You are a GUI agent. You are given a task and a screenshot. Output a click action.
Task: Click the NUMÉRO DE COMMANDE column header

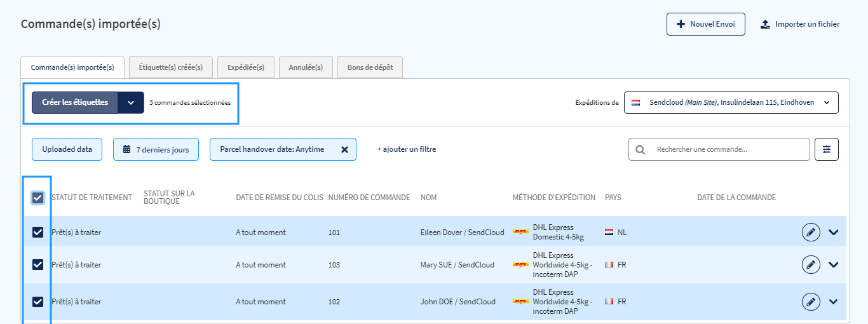(369, 198)
